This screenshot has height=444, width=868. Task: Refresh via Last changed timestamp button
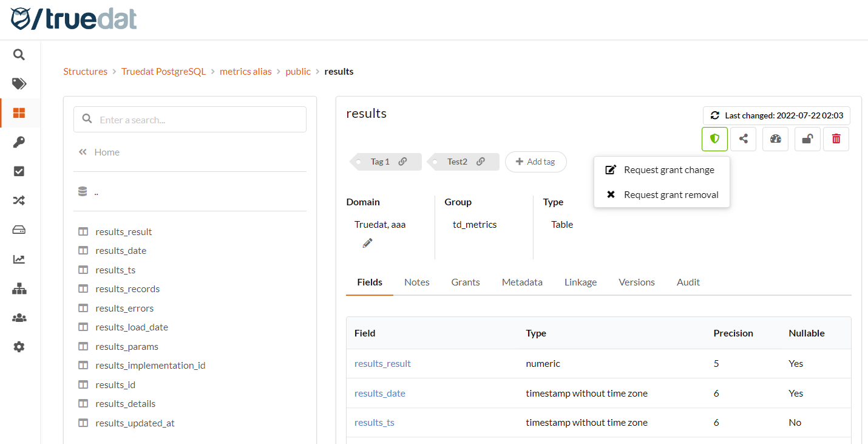(x=776, y=115)
